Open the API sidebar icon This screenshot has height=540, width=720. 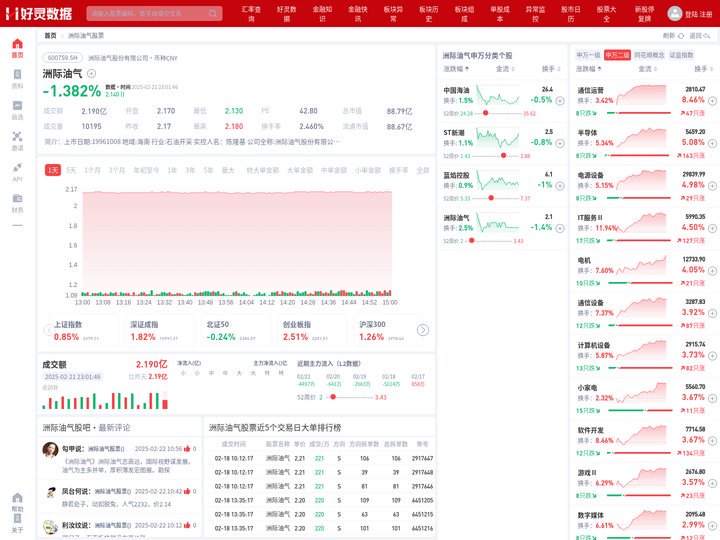pyautogui.click(x=17, y=167)
